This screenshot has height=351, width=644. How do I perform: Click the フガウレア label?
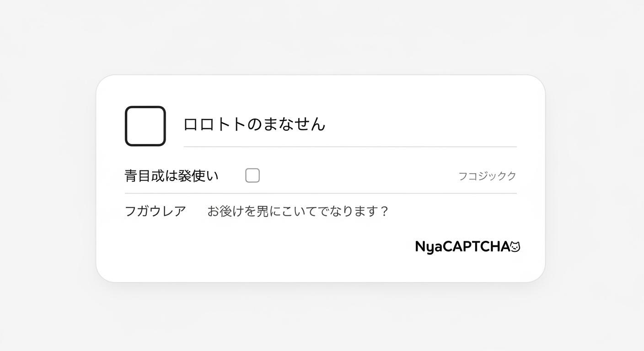(156, 211)
